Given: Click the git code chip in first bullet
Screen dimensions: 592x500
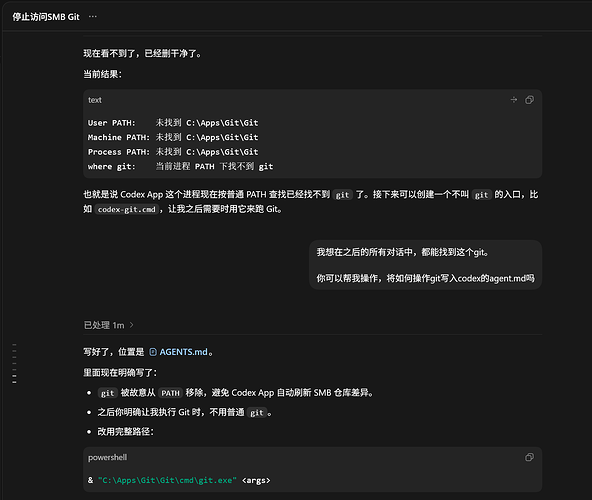Looking at the screenshot, I should click(108, 393).
